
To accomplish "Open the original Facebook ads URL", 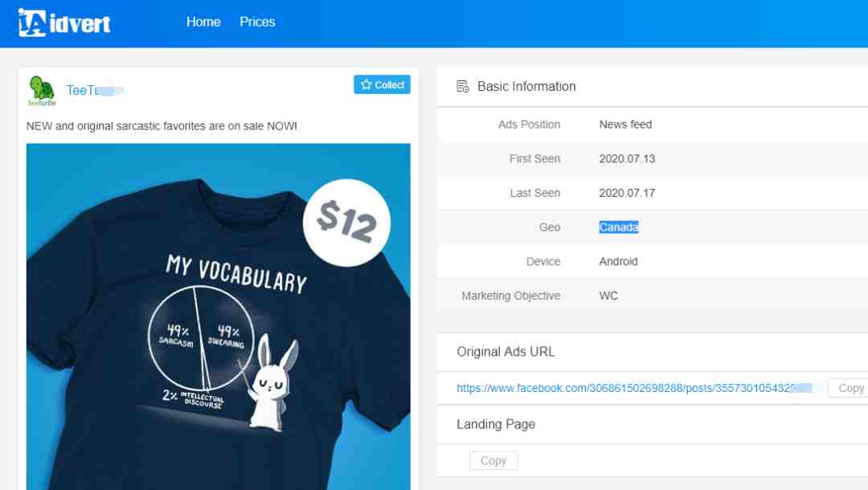I will coord(634,388).
